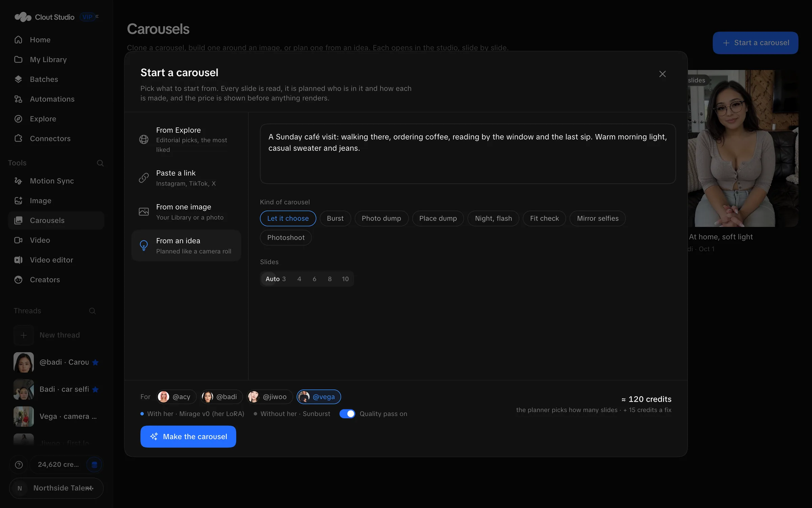Start a New thread
Image resolution: width=812 pixels, height=508 pixels.
pyautogui.click(x=56, y=335)
